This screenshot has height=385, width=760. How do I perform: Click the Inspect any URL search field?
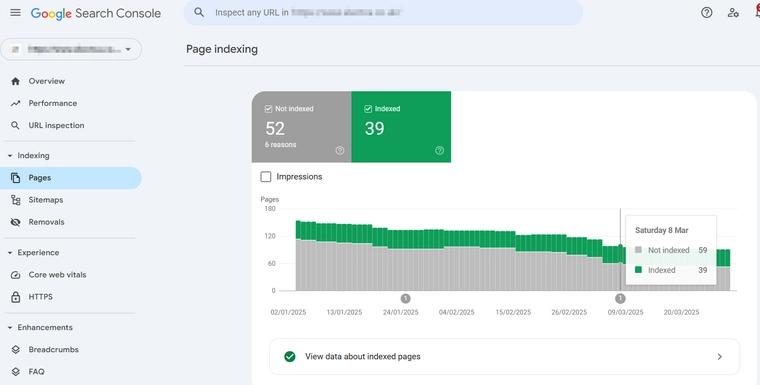pos(383,13)
